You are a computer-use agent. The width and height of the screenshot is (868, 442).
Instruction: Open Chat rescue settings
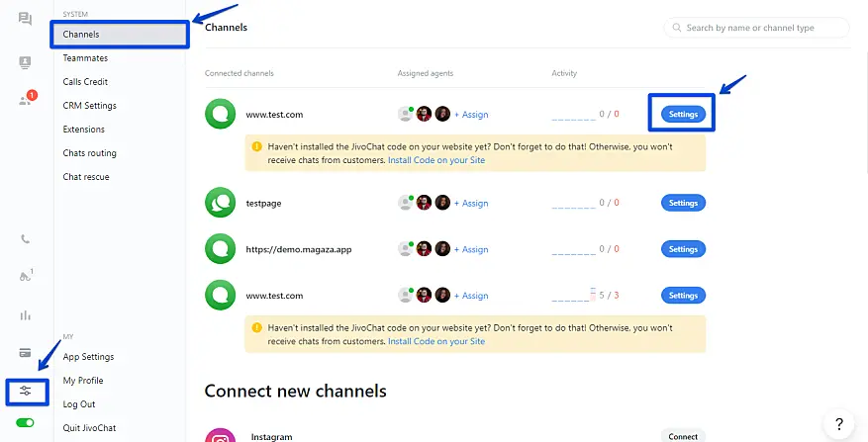(x=86, y=177)
